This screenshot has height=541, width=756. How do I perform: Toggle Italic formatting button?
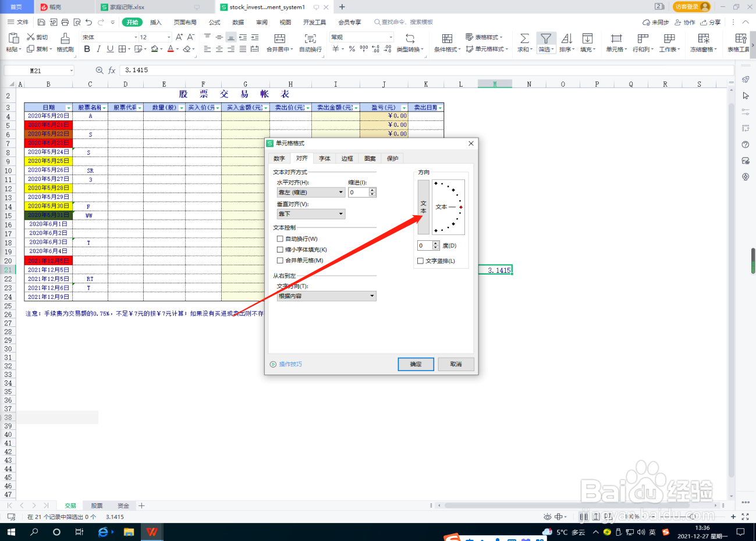click(98, 49)
